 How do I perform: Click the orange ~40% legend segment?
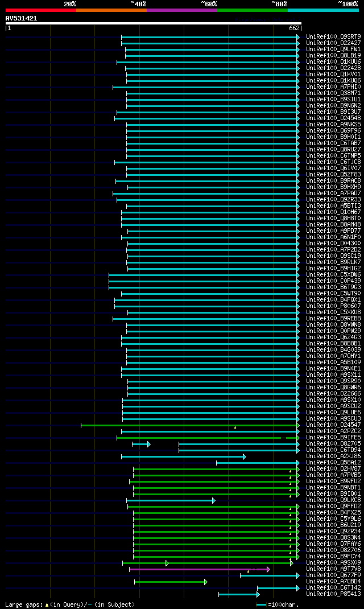pos(111,10)
